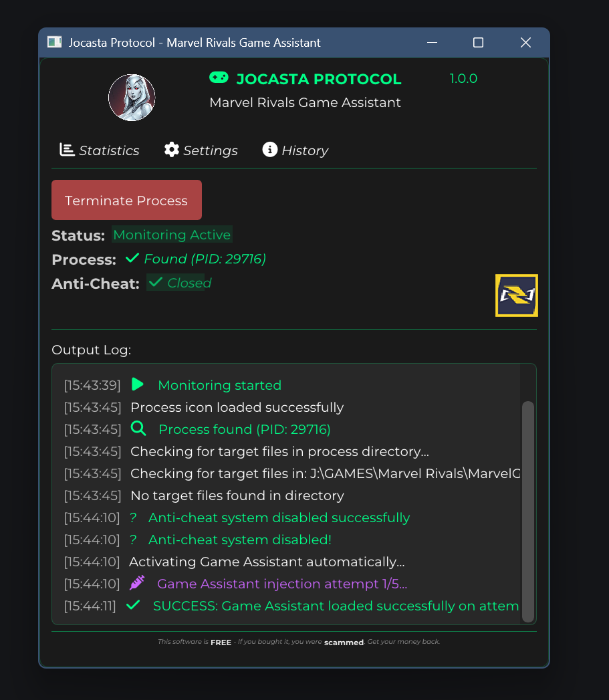Screen dimensions: 609x700
Task: Expand the Process icon loaded log line
Action: [x=237, y=406]
